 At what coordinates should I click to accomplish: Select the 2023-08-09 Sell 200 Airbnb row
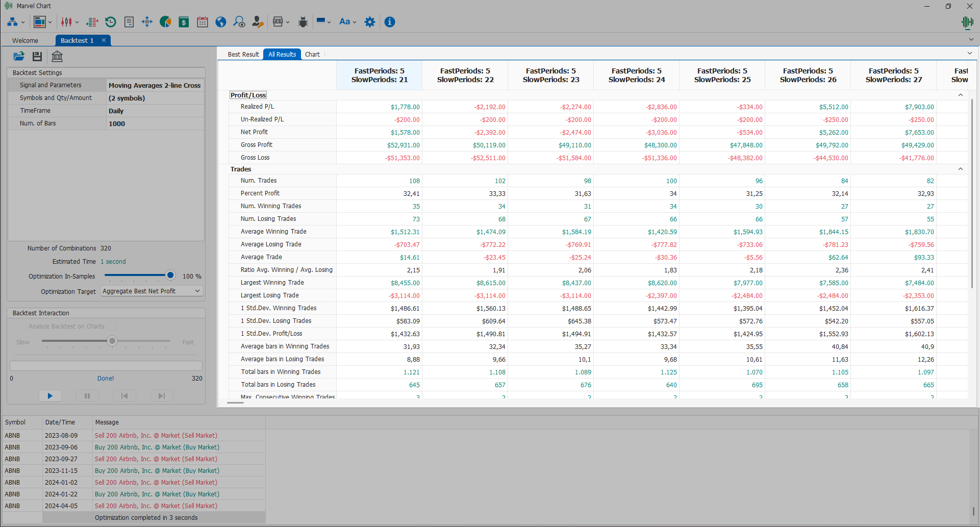tap(134, 436)
